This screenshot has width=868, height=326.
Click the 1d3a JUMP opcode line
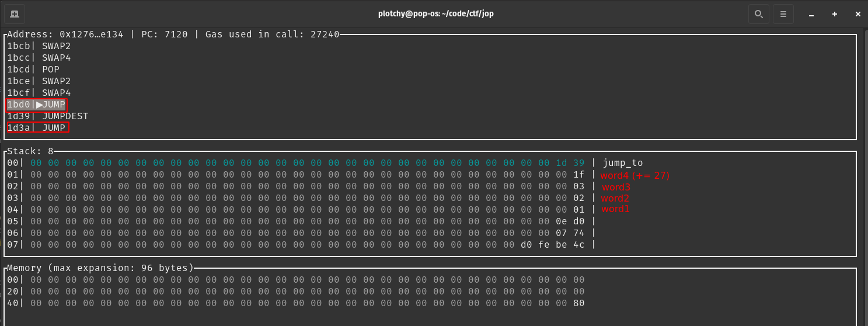[x=37, y=127]
